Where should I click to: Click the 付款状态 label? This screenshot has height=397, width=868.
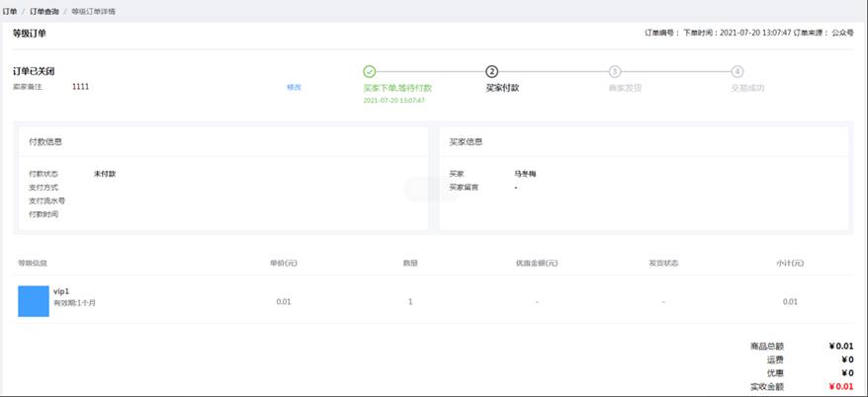43,174
